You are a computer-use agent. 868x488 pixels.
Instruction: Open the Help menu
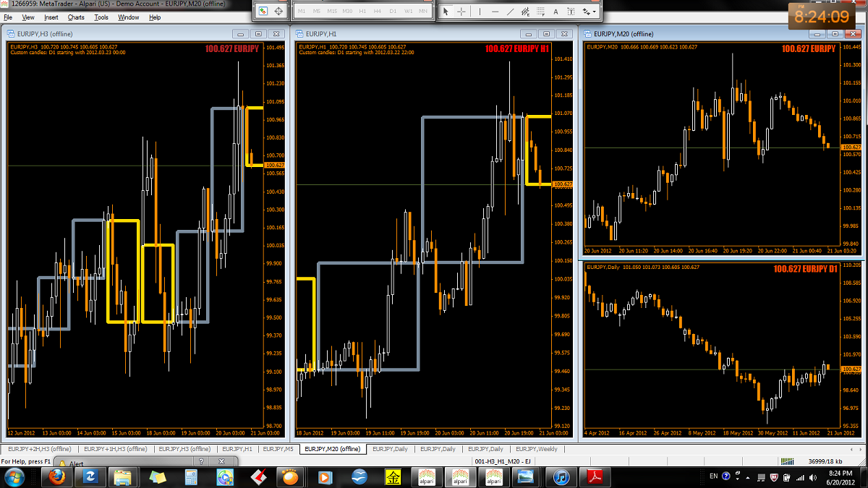pyautogui.click(x=155, y=17)
